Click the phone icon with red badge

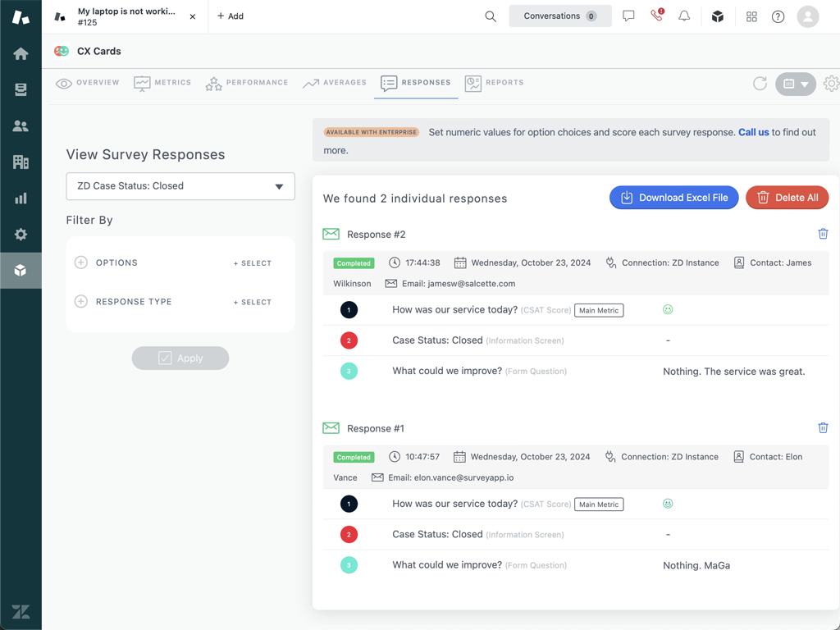(656, 16)
